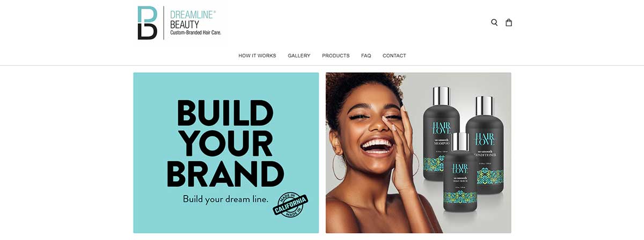Click the Build your dream line text
Viewport: 644px width, 240px height.
tap(225, 199)
